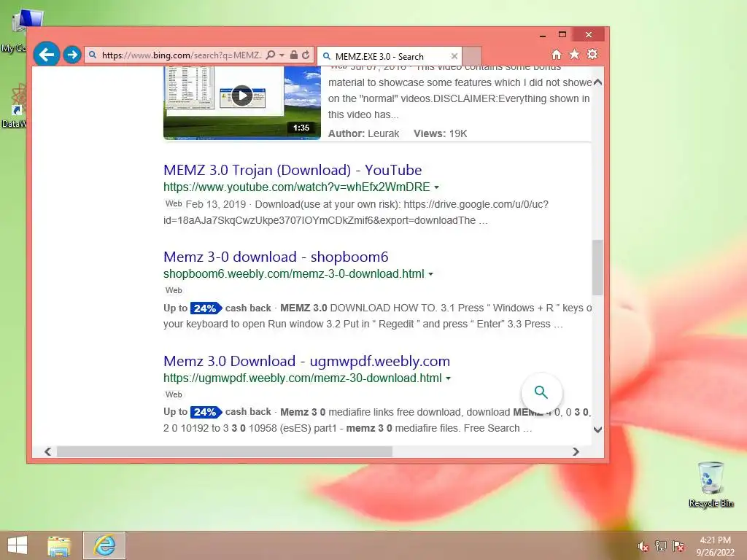
Task: Maximize the Internet Explorer window
Action: (x=562, y=35)
